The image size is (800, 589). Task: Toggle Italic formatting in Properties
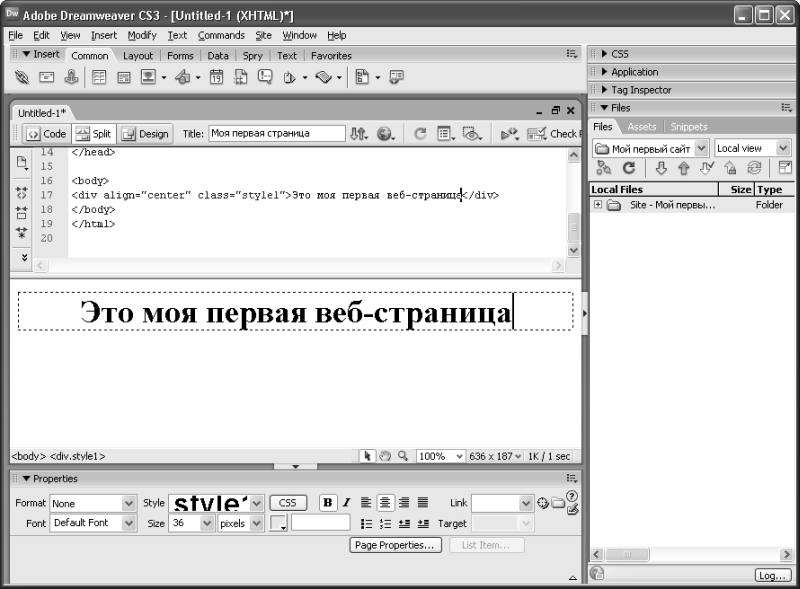[x=346, y=503]
